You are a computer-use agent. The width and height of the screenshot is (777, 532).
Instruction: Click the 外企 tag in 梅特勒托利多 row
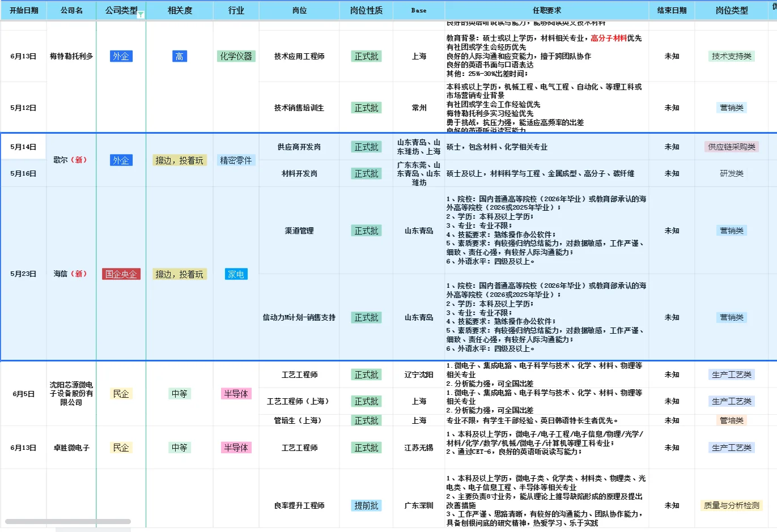(x=121, y=56)
